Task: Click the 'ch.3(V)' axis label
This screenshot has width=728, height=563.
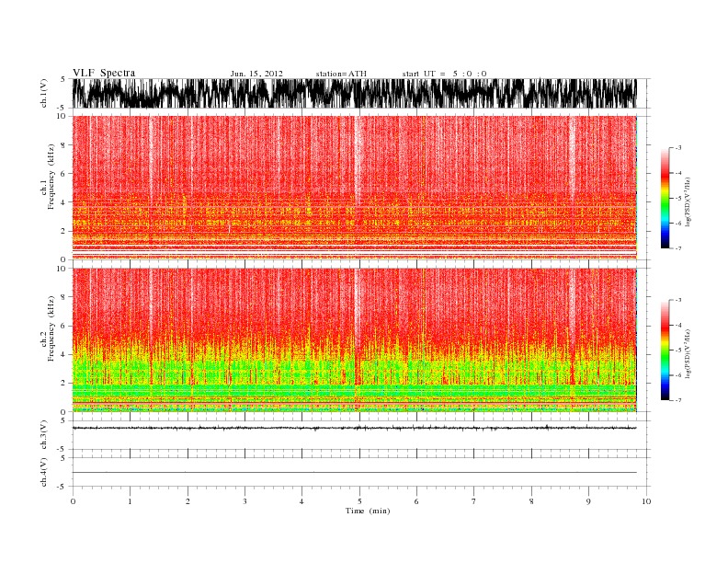Action: [x=44, y=435]
